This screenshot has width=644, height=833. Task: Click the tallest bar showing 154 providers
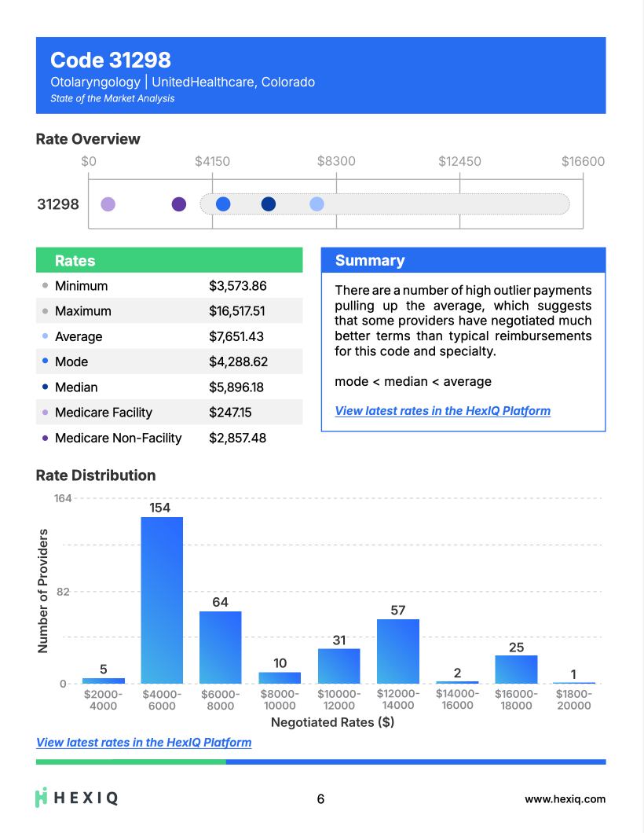coord(162,600)
